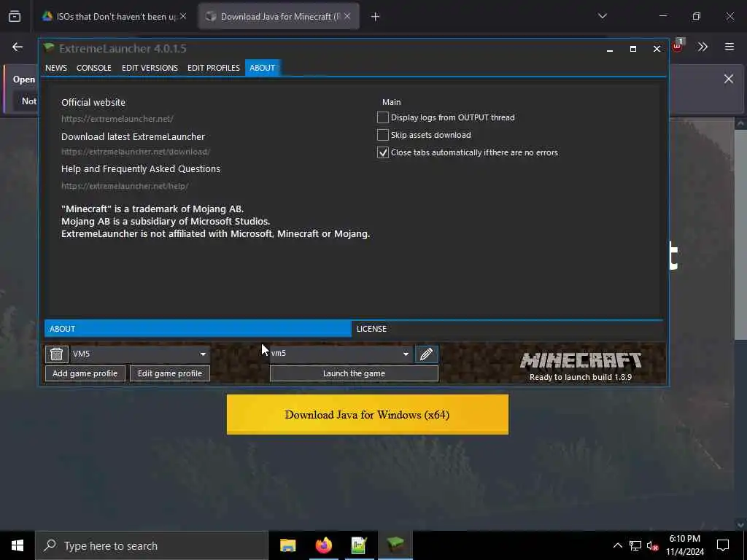Click 'Ready to launch build 1.8.9' text
Viewport: 747px width, 560px height.
pos(580,377)
